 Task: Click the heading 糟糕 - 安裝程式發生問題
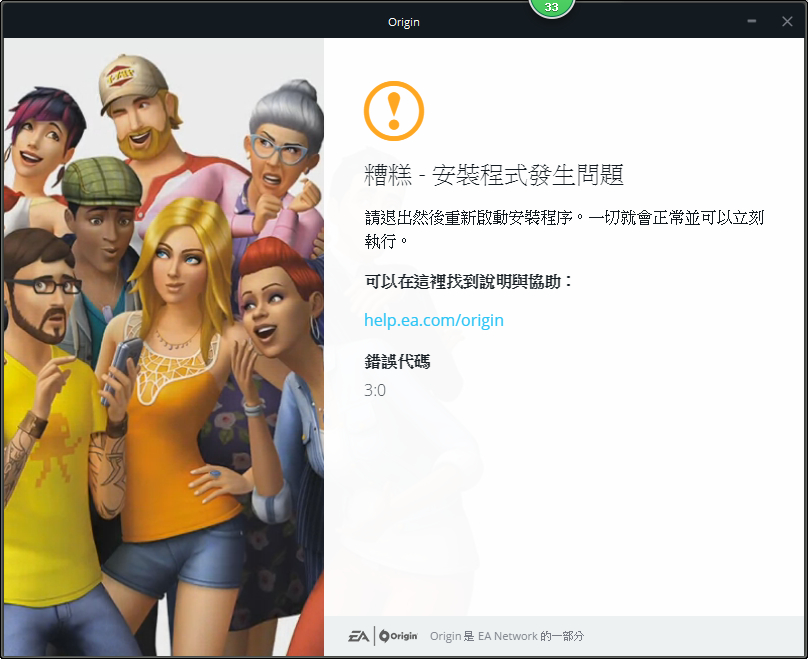pos(494,175)
